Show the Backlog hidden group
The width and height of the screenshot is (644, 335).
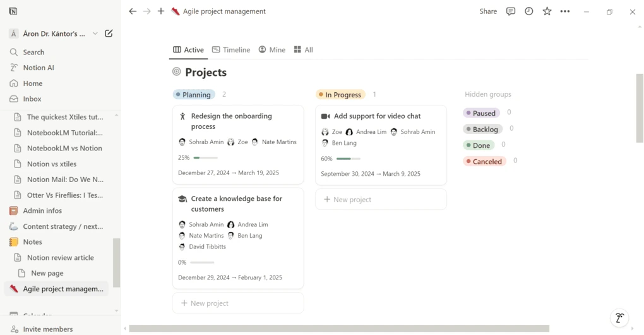pos(482,130)
